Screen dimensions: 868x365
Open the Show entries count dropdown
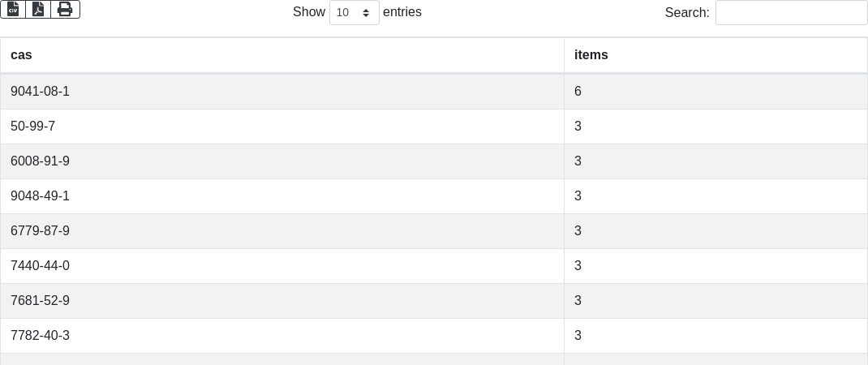tap(355, 12)
